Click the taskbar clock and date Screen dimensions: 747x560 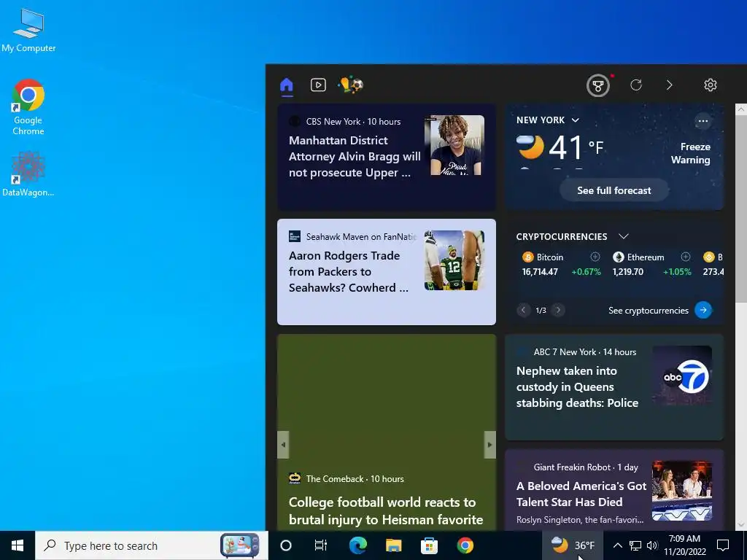684,545
